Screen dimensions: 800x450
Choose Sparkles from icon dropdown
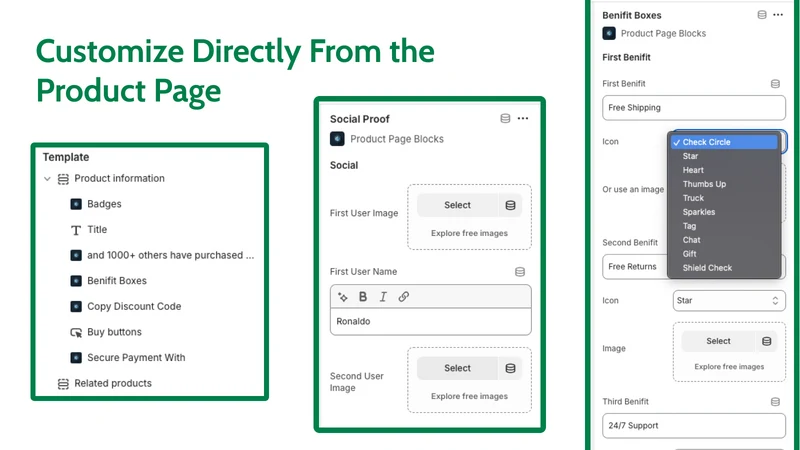click(724, 212)
